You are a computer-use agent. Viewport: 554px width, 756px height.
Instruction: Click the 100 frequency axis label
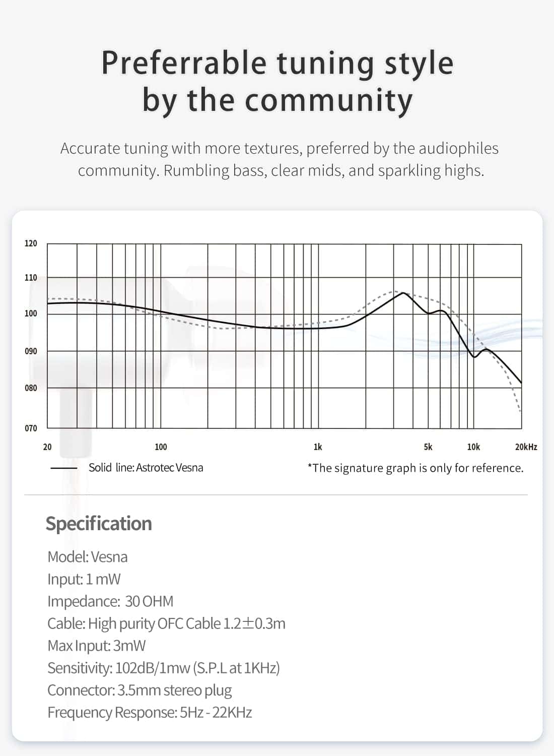point(161,447)
